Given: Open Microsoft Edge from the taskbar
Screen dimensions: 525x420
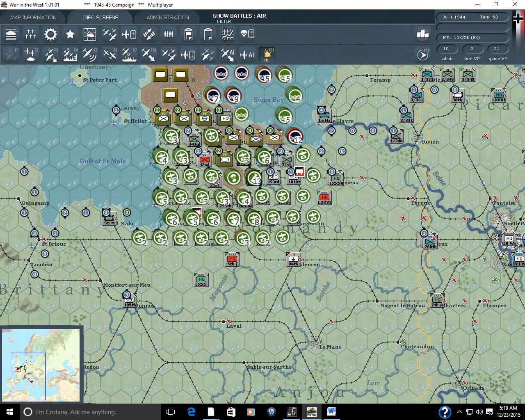Looking at the screenshot, I should pyautogui.click(x=191, y=412).
